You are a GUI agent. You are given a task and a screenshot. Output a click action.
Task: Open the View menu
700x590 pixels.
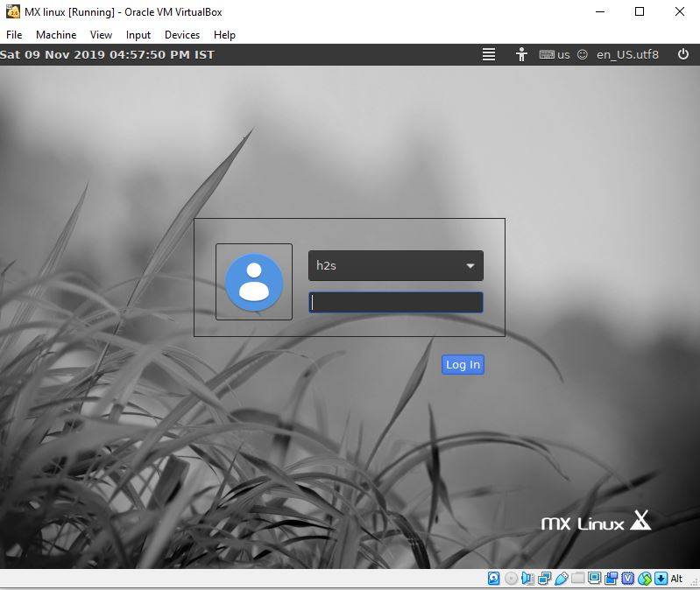(101, 35)
